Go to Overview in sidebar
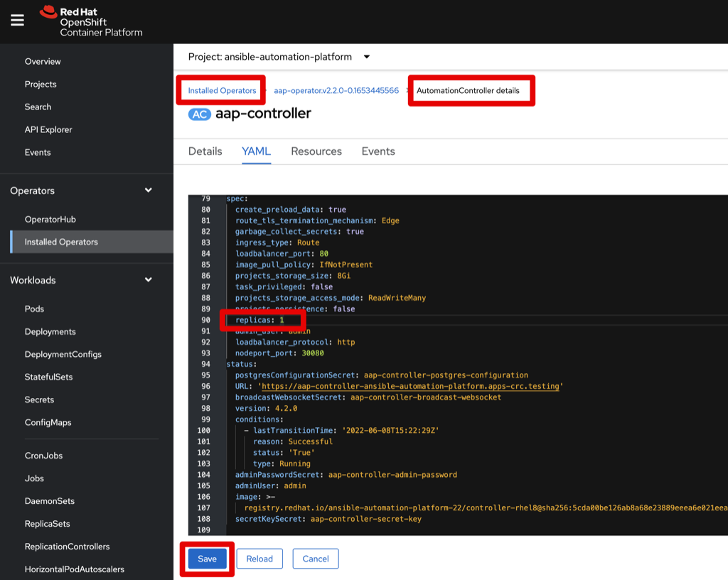The image size is (728, 580). click(x=43, y=61)
